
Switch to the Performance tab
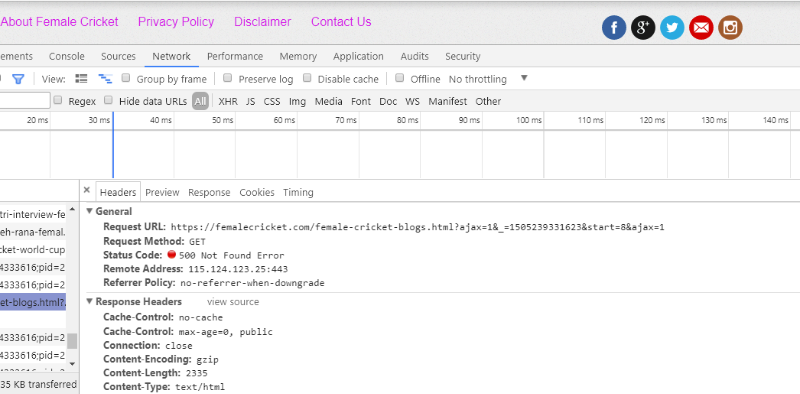point(235,56)
